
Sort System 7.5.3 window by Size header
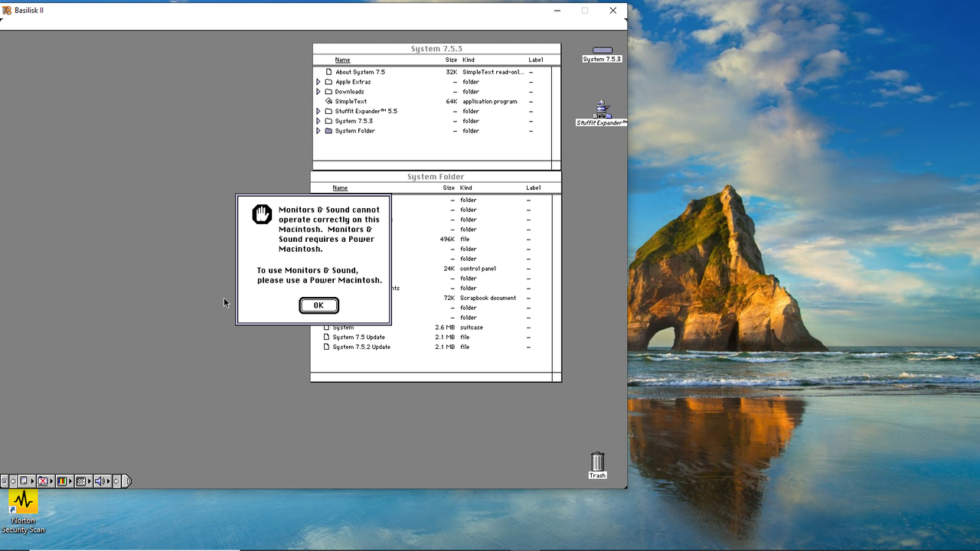click(x=451, y=60)
